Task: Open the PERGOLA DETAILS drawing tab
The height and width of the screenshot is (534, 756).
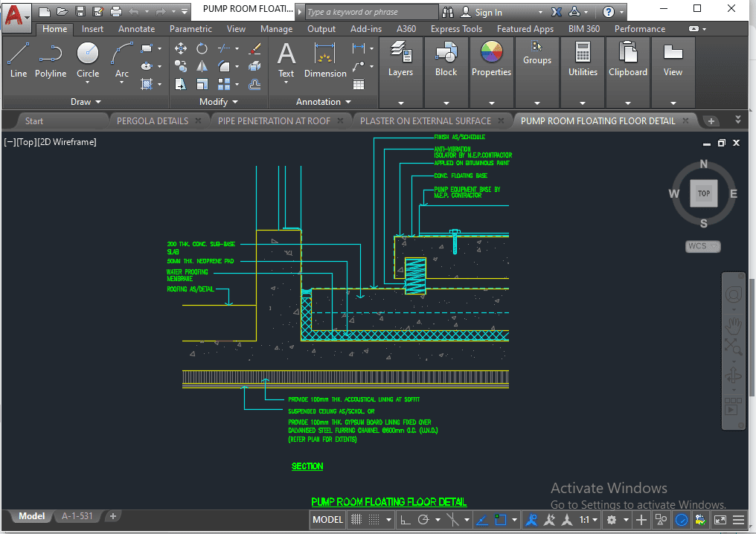Action: 152,120
